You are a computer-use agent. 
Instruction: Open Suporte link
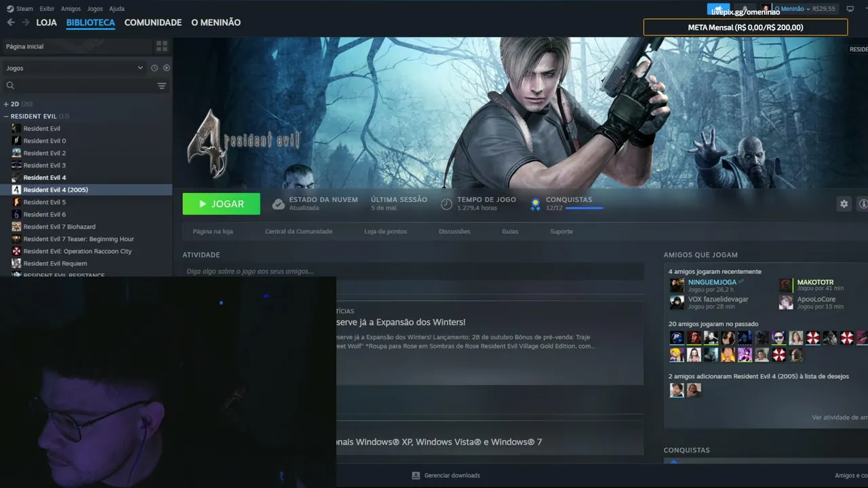coord(561,231)
